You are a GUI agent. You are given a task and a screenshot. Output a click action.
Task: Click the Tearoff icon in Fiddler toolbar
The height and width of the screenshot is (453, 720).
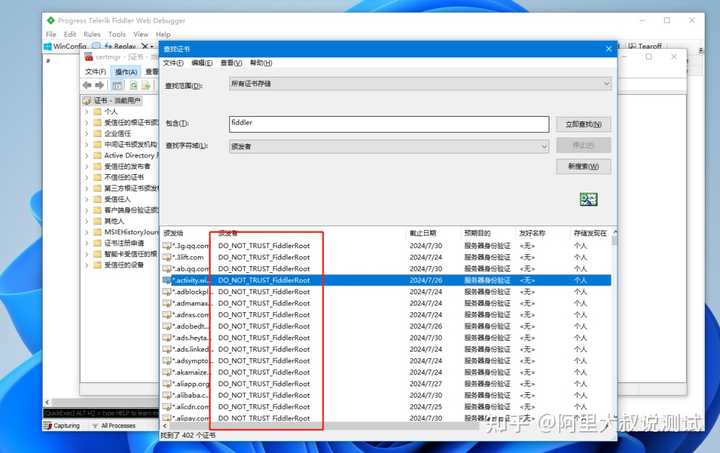645,46
